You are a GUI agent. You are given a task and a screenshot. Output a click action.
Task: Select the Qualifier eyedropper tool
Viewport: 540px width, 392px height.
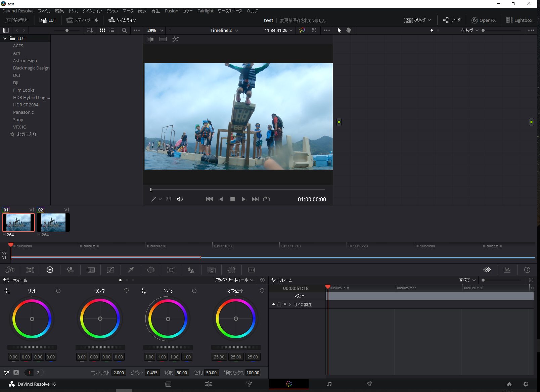tap(131, 270)
